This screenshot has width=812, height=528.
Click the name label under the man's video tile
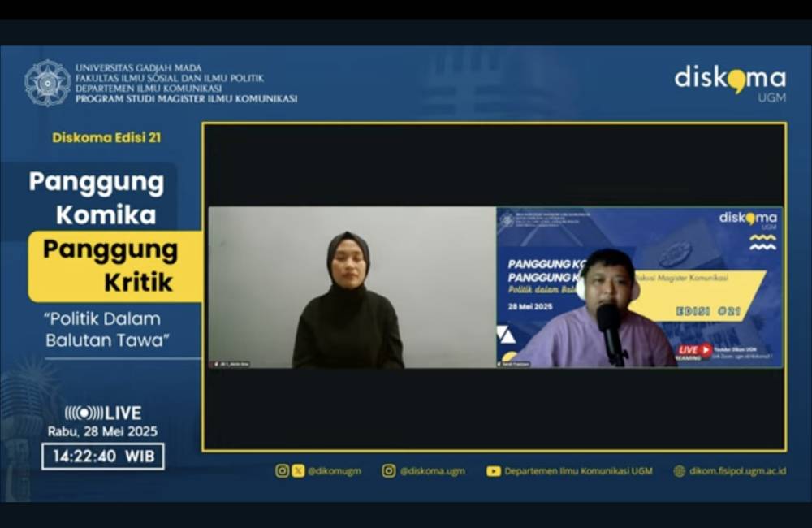point(514,364)
